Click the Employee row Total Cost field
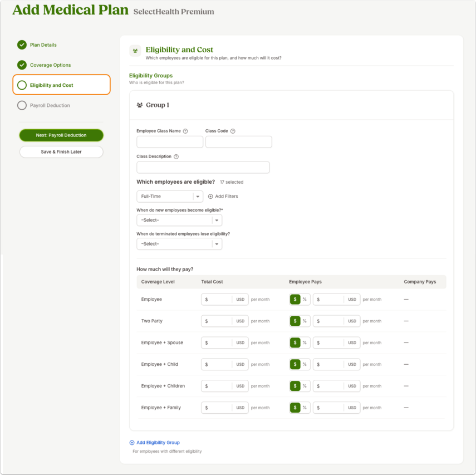476x475 pixels. coord(225,300)
